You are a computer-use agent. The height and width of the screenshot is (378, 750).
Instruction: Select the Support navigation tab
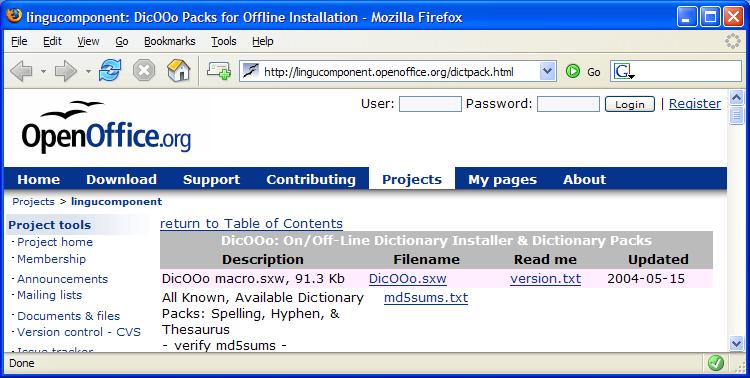(211, 179)
